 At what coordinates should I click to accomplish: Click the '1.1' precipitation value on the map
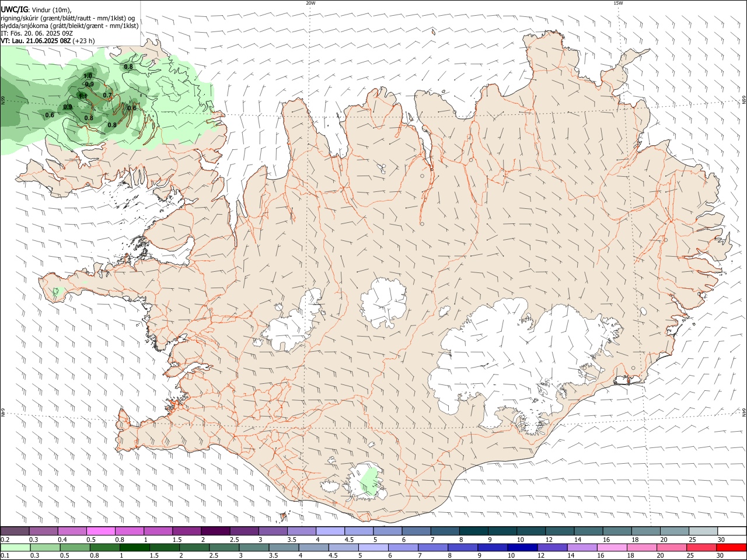click(83, 96)
